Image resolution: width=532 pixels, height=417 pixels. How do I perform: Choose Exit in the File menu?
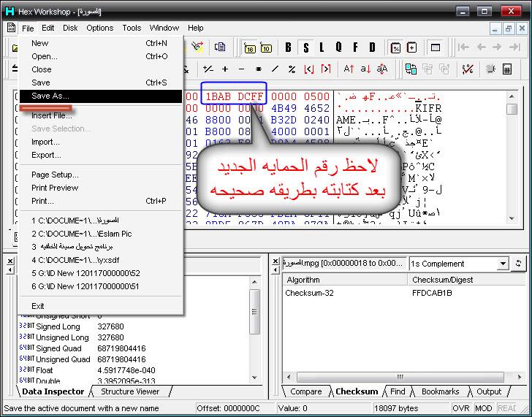point(101,306)
